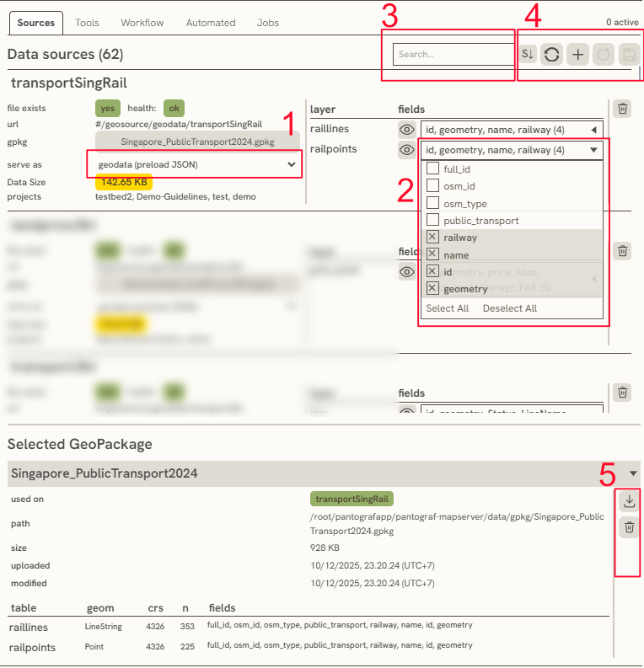Click the sort sources icon
The height and width of the screenshot is (668, 644).
tap(528, 54)
